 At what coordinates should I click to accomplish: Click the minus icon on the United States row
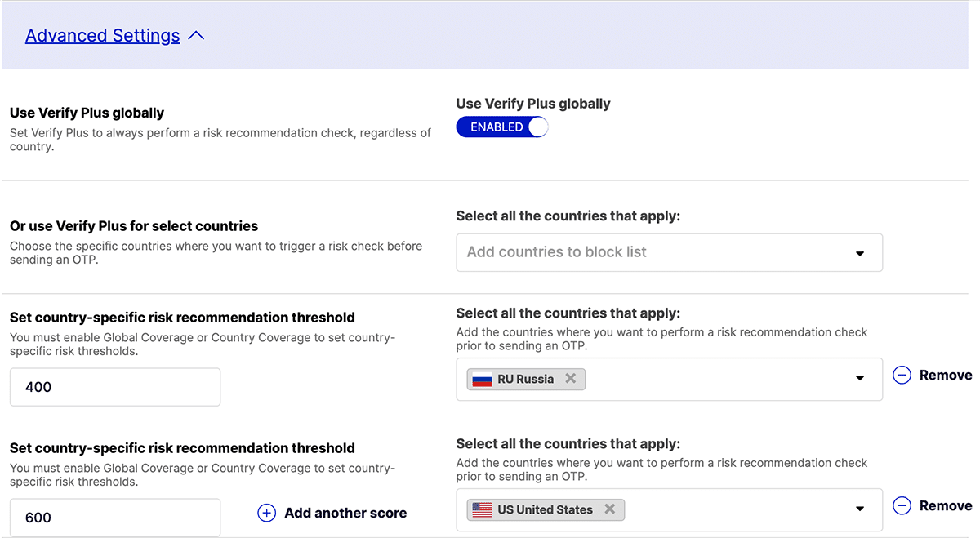(902, 505)
